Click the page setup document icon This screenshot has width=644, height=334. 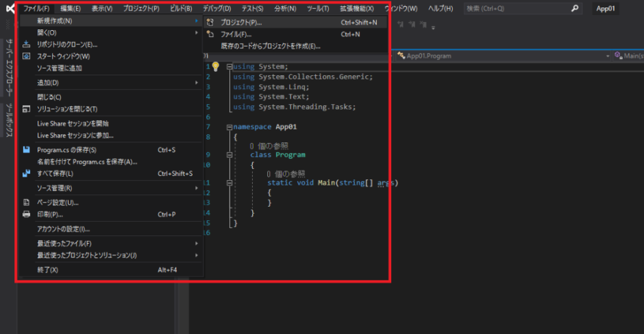pos(27,203)
